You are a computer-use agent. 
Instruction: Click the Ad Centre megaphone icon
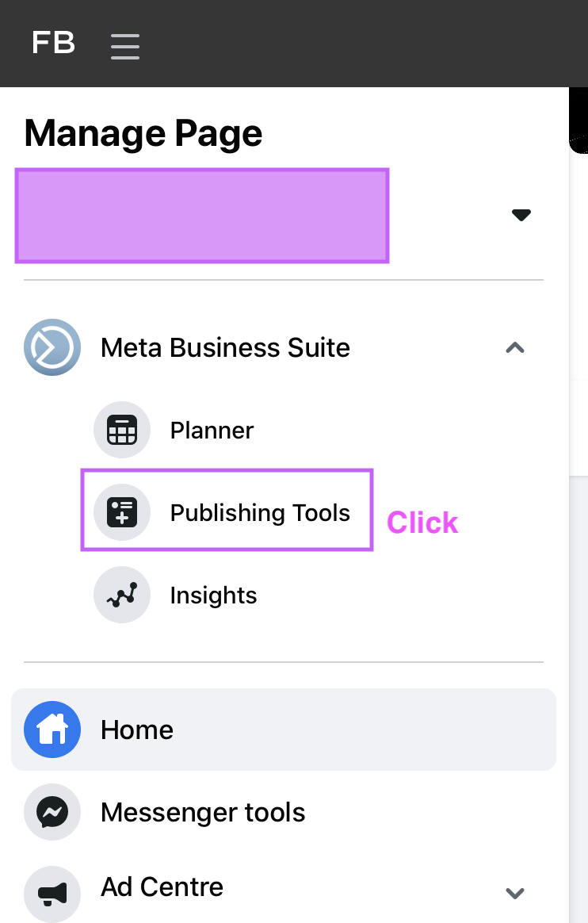pyautogui.click(x=52, y=893)
